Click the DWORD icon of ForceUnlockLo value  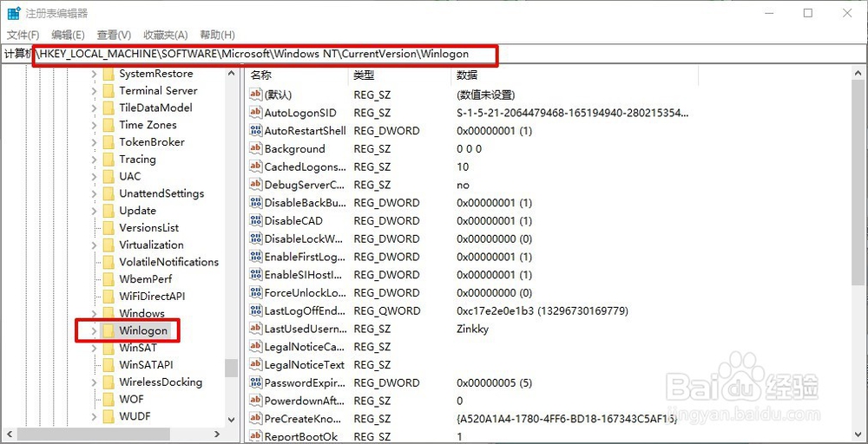pyautogui.click(x=255, y=292)
